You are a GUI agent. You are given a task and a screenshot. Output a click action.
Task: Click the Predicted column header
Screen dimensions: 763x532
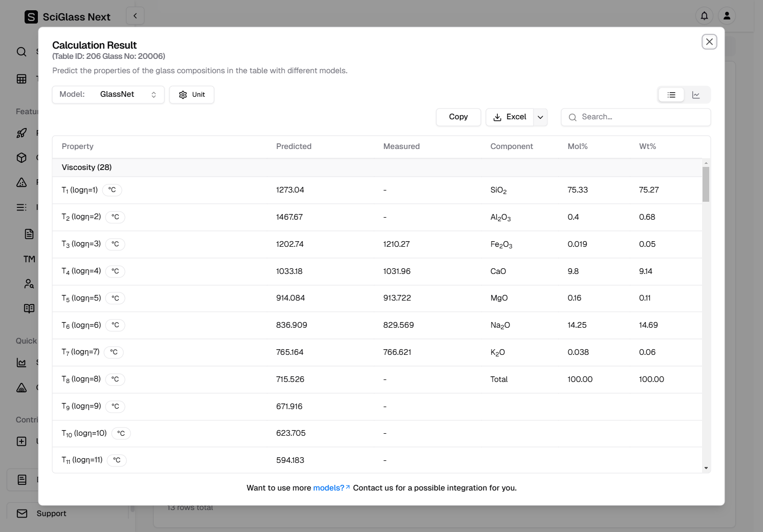coord(293,146)
